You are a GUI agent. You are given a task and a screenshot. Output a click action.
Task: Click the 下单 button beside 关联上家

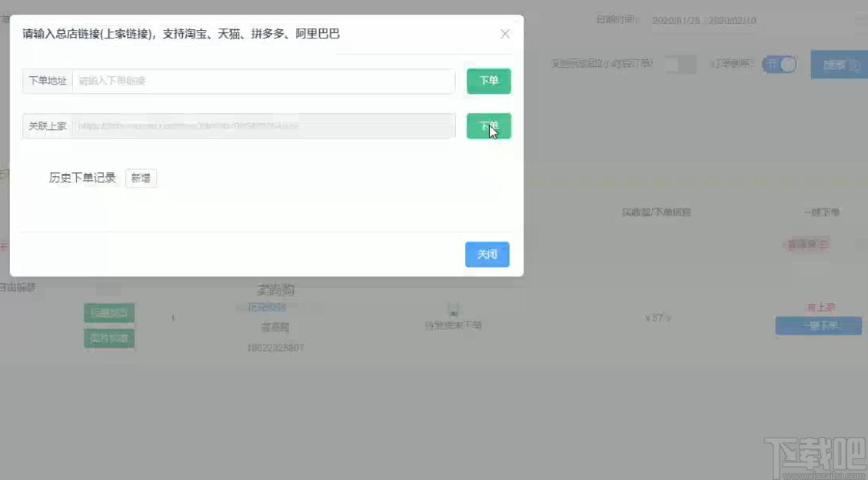pos(489,126)
